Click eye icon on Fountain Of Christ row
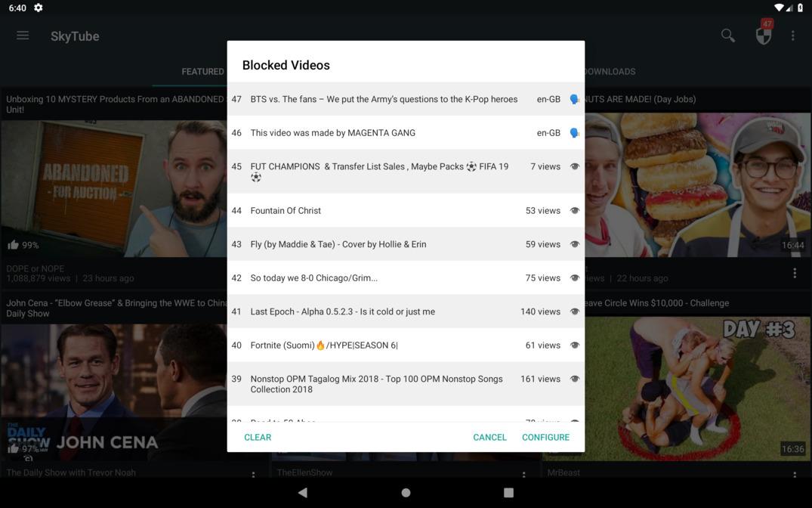Image resolution: width=812 pixels, height=508 pixels. point(574,211)
